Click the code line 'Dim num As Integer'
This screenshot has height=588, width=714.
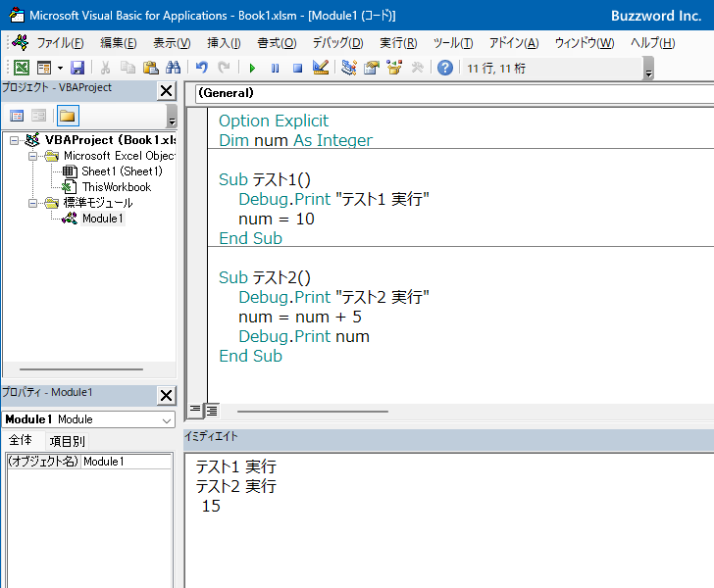point(295,140)
